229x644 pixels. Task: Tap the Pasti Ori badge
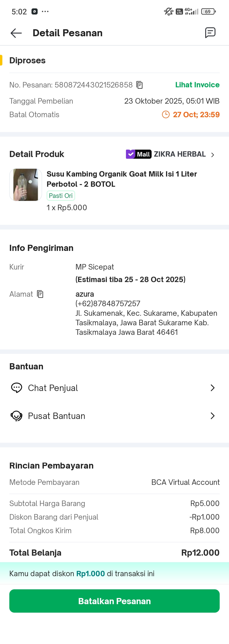pyautogui.click(x=61, y=196)
